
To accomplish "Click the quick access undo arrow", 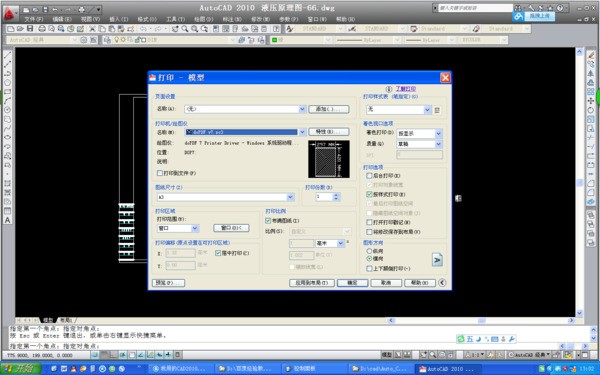I will tap(55, 9).
